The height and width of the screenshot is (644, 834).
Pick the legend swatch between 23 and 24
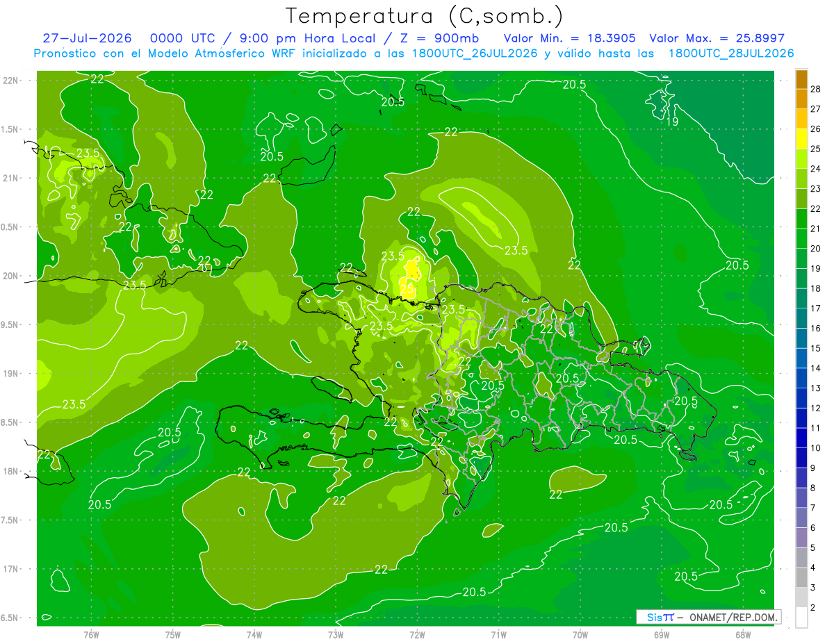801,179
